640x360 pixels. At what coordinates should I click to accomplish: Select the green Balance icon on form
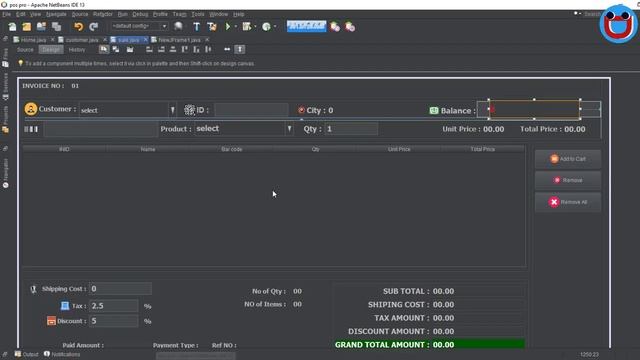click(434, 110)
